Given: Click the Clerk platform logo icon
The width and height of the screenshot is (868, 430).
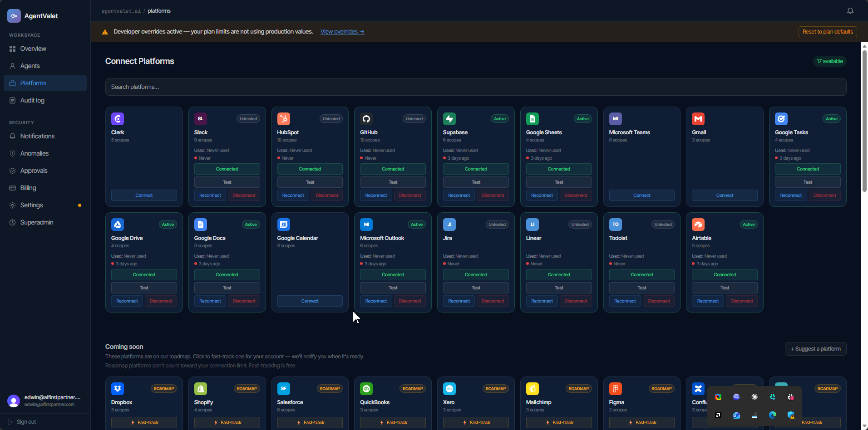Looking at the screenshot, I should coord(118,119).
